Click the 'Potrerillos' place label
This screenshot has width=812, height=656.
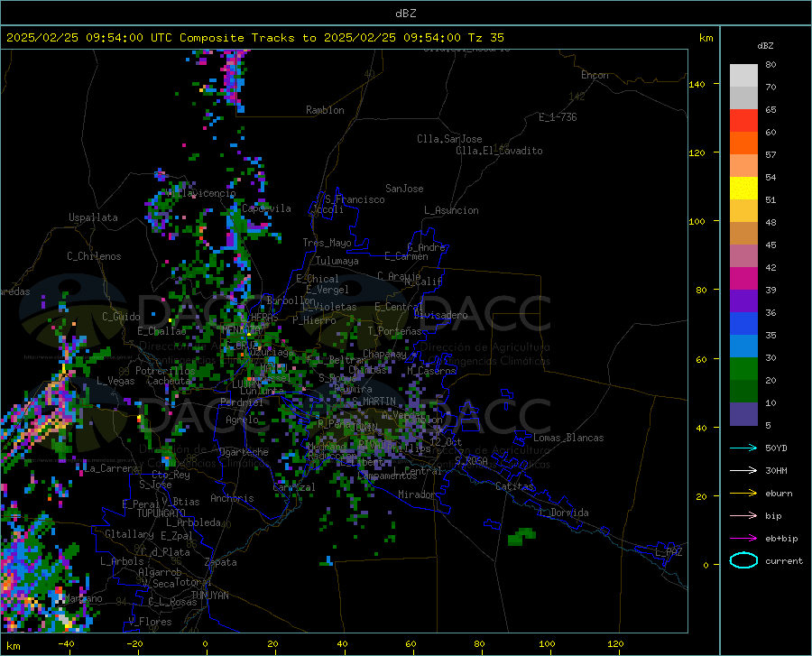(165, 371)
